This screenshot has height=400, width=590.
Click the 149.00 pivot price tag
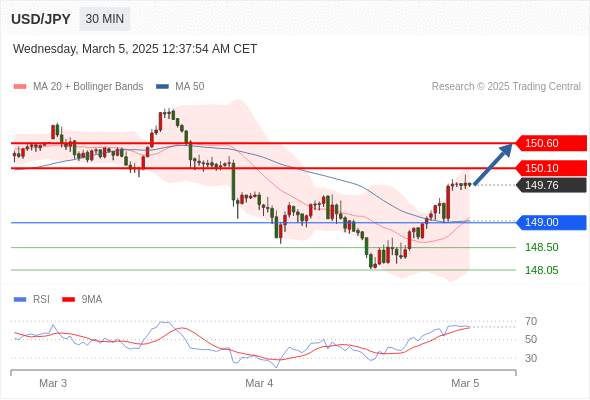[551, 222]
